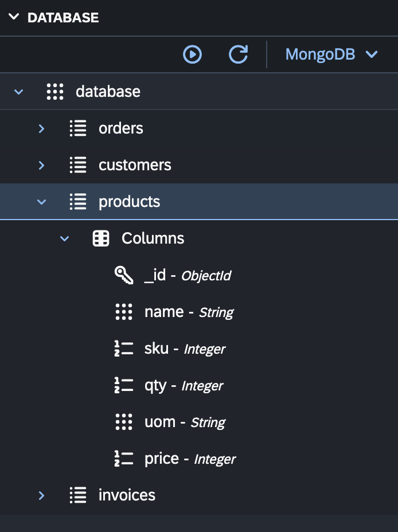
Task: Open the MongoDB dropdown
Action: [331, 54]
